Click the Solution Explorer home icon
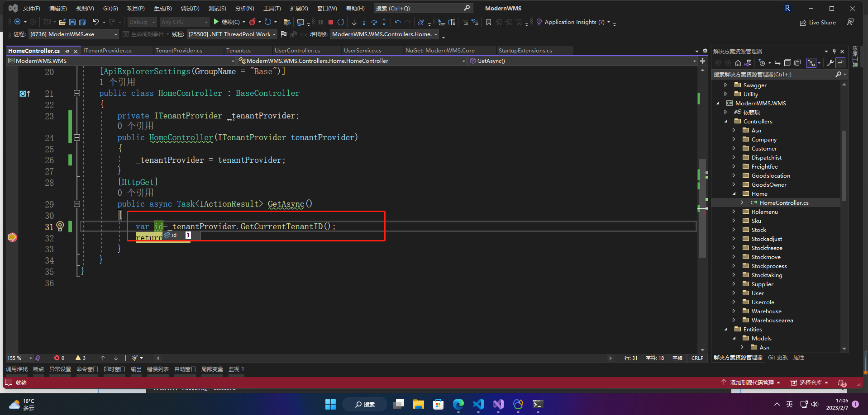Screen dimensions: 868x415 [x=738, y=63]
